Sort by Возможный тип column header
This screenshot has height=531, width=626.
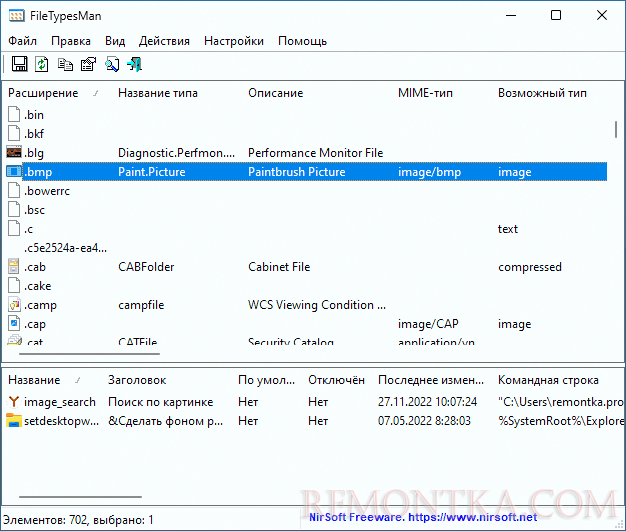coord(542,93)
